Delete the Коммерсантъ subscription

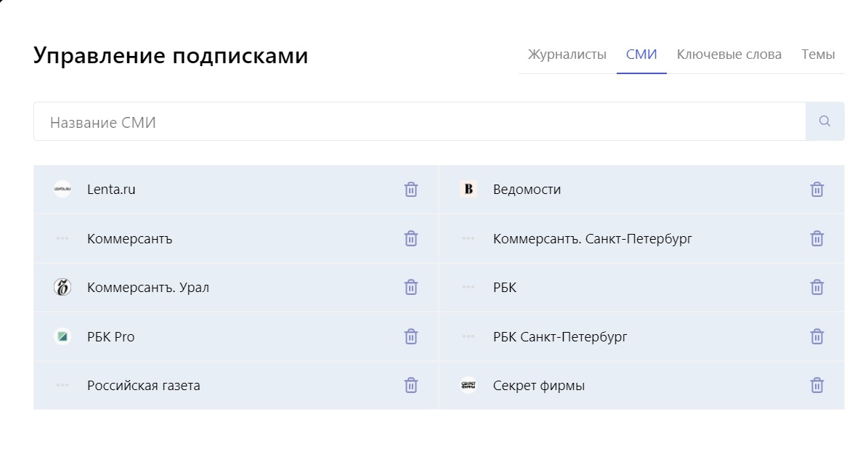click(x=411, y=238)
